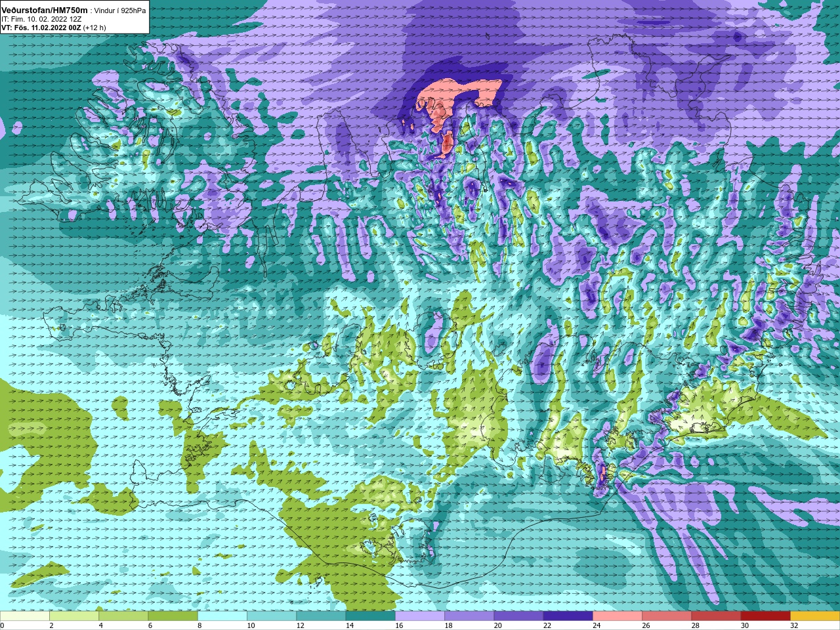Select the 18–20 purple legend swatch

click(x=469, y=616)
